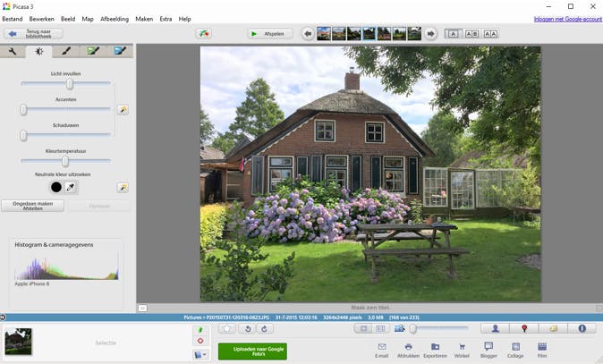Adjust the zoom slider handle

pyautogui.click(x=413, y=328)
